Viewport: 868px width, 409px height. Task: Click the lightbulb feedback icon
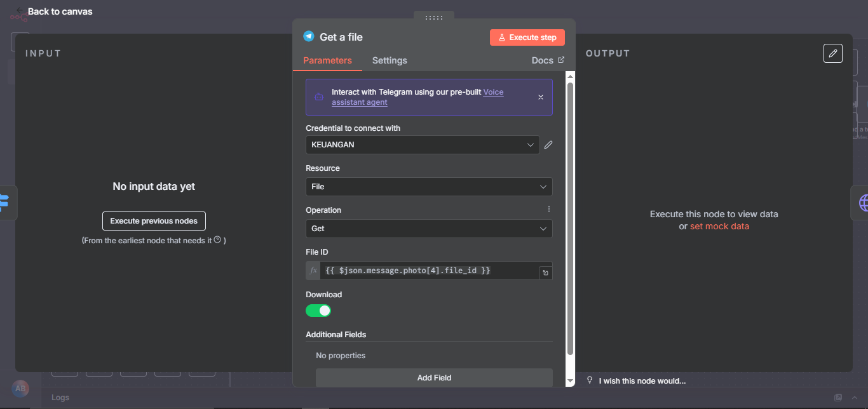pyautogui.click(x=590, y=380)
